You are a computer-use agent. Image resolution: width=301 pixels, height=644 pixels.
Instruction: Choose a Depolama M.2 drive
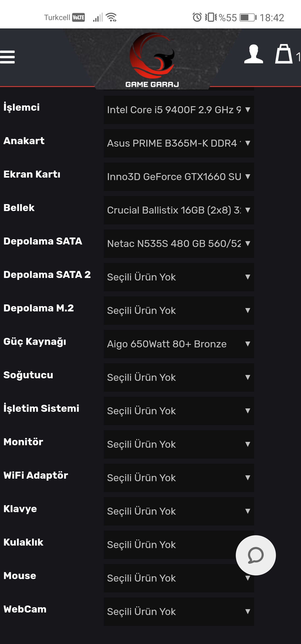coord(179,311)
